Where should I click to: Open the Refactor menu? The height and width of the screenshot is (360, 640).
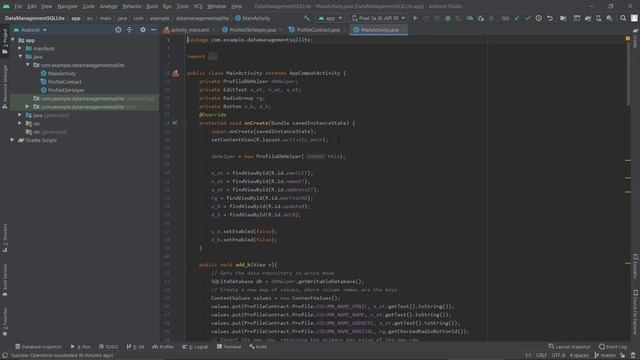click(132, 7)
